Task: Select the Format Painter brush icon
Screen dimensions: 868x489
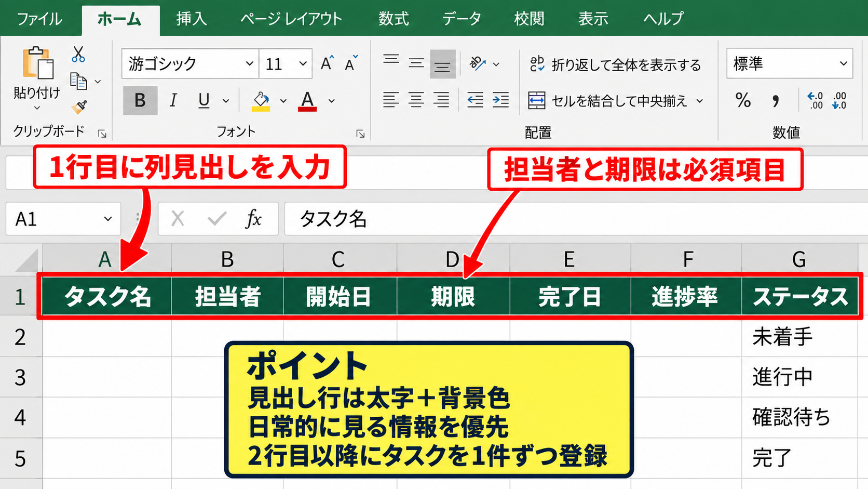Action: click(x=79, y=107)
